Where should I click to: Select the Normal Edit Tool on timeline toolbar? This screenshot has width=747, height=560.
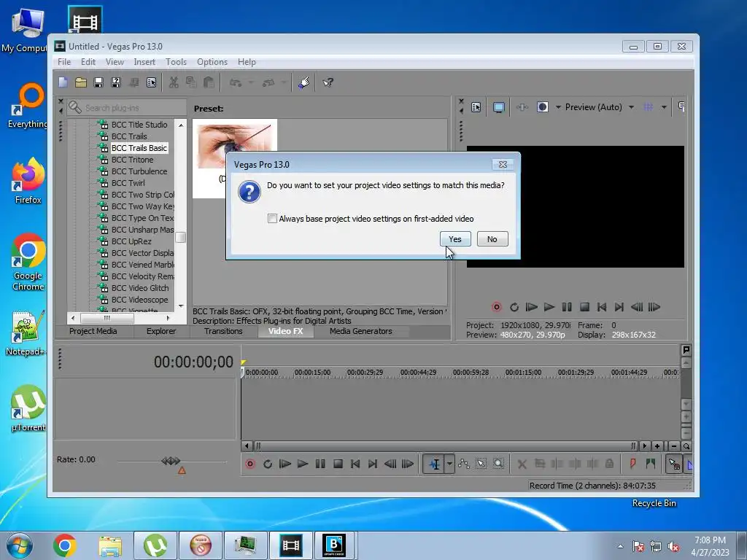[434, 464]
